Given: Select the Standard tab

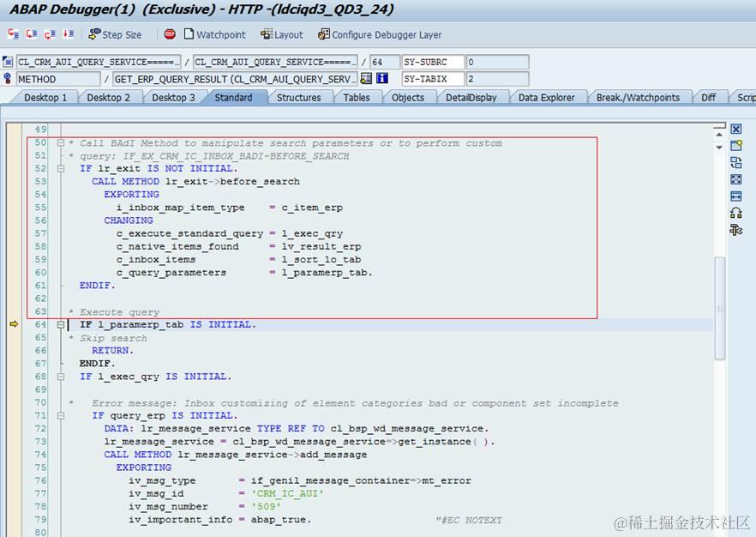Looking at the screenshot, I should [234, 98].
